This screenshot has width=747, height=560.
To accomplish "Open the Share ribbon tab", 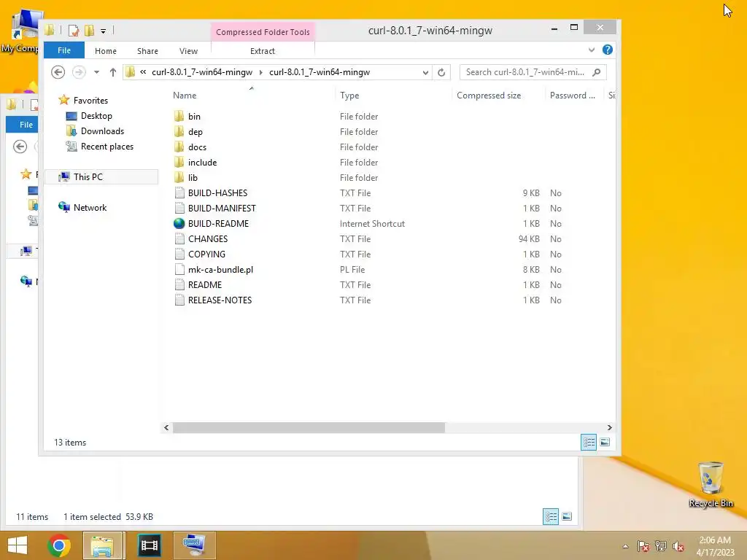I will pyautogui.click(x=147, y=51).
